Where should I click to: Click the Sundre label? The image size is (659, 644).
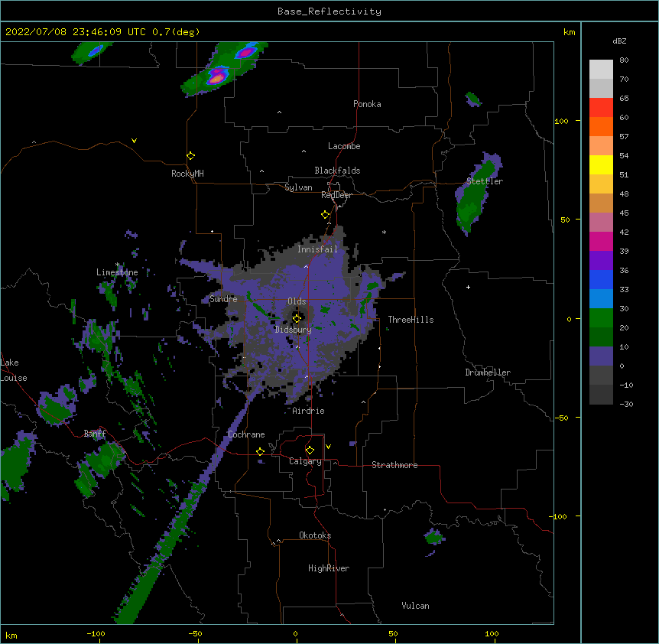(x=223, y=299)
